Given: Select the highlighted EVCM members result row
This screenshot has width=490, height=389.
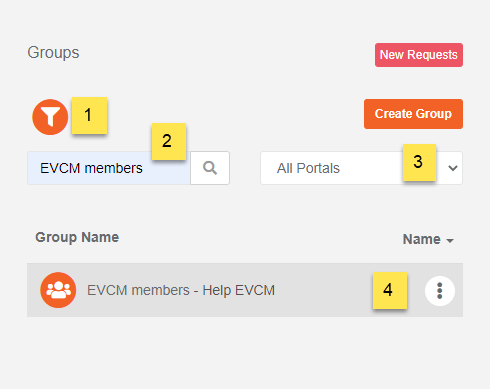Looking at the screenshot, I should click(245, 290).
